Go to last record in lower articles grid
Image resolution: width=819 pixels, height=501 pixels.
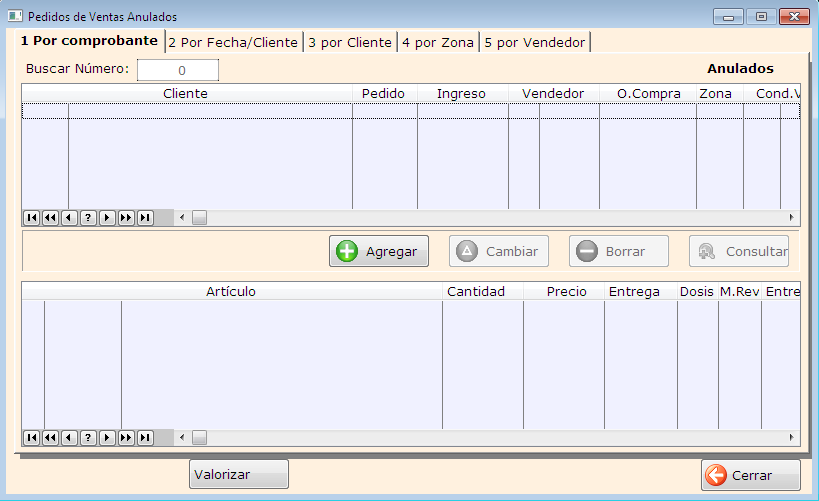(145, 437)
